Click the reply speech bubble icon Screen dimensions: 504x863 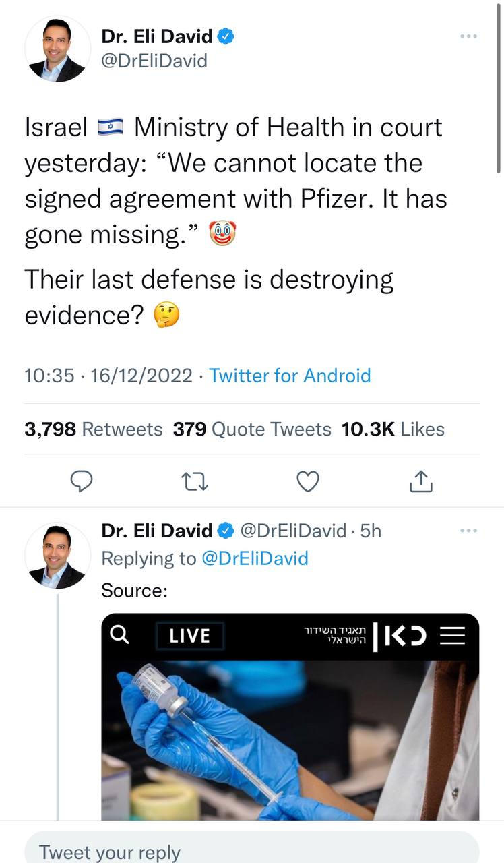point(82,481)
